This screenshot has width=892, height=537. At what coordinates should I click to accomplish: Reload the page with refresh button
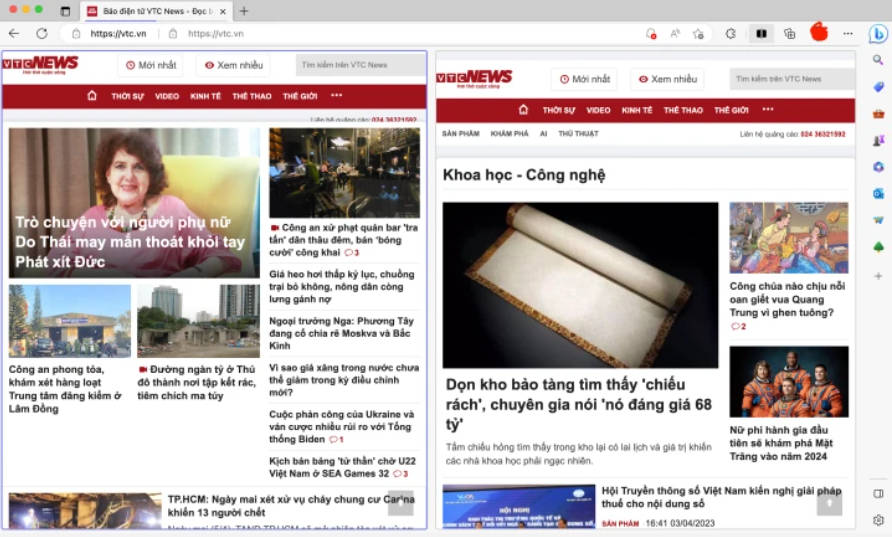click(42, 33)
